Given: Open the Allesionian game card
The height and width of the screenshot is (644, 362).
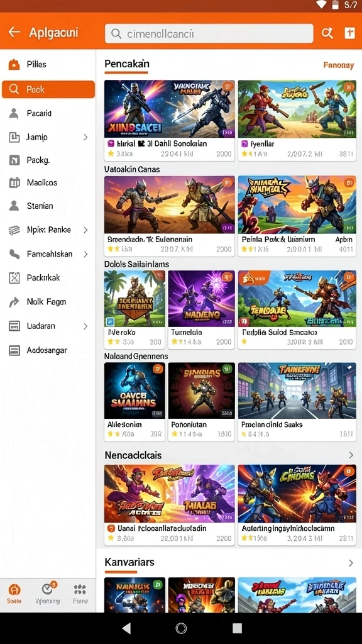Looking at the screenshot, I should point(134,402).
